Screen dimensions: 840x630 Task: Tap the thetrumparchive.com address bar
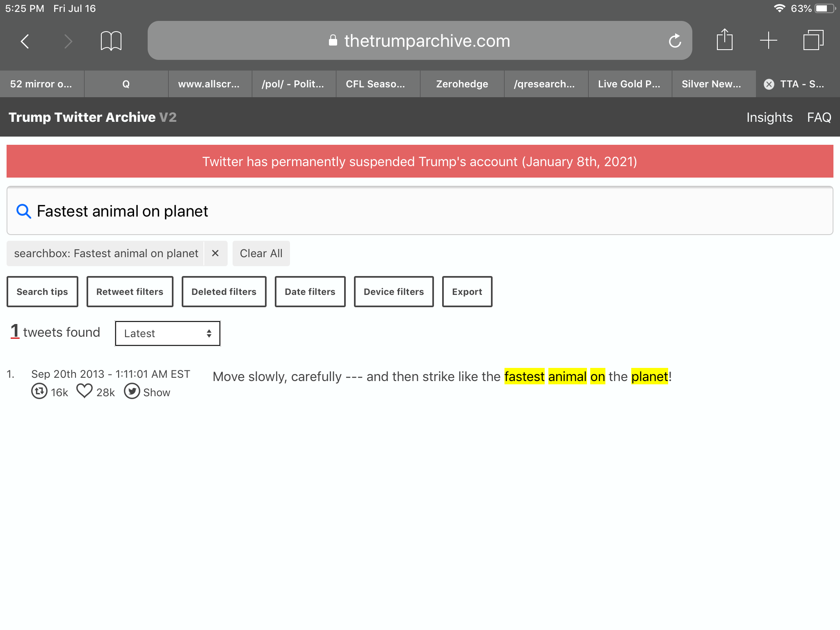click(420, 41)
